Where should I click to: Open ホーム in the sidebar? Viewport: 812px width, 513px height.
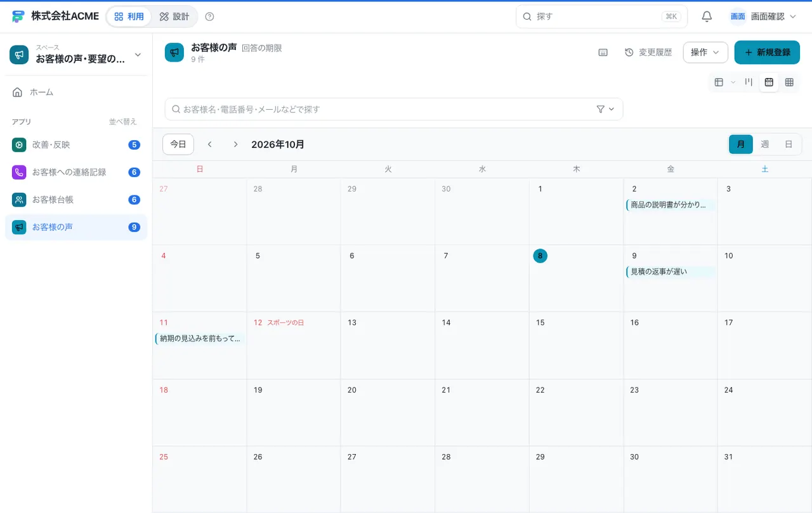coord(76,93)
